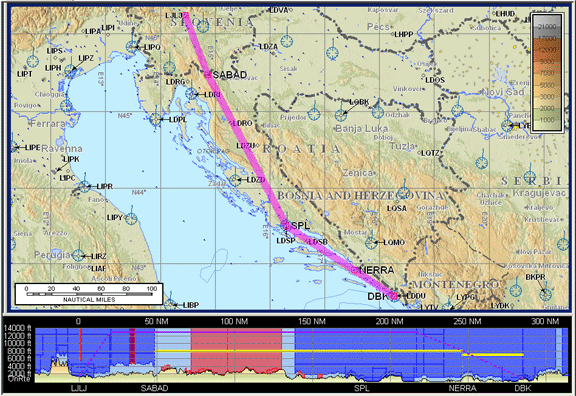Screen dimensions: 576x396
Task: Click the SABAD waypoint marker on the route
Action: (x=208, y=75)
